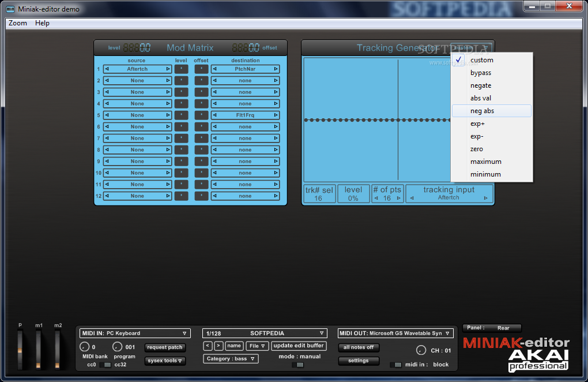The height and width of the screenshot is (382, 588).
Task: Step to previous destination before Flt1Frq in row 5
Action: (x=215, y=115)
